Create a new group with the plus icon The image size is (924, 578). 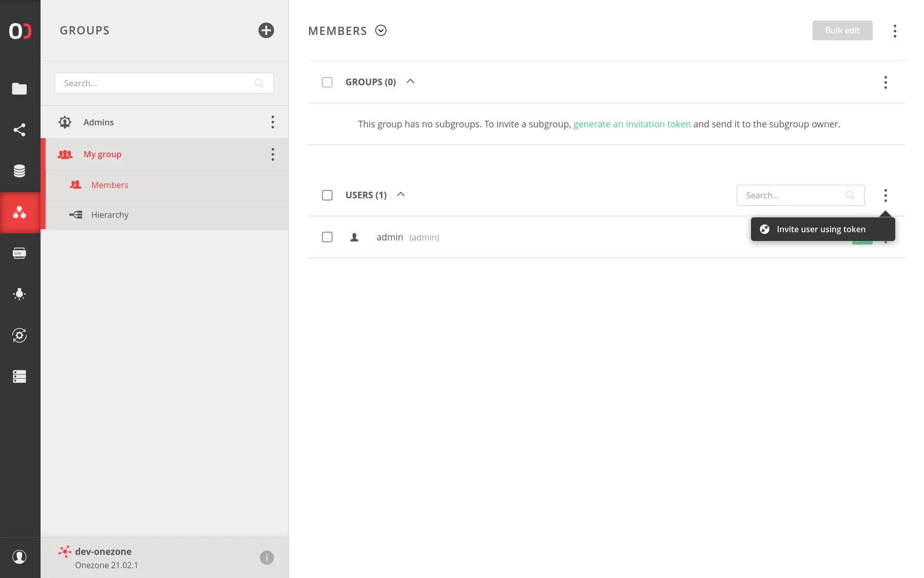pos(266,30)
